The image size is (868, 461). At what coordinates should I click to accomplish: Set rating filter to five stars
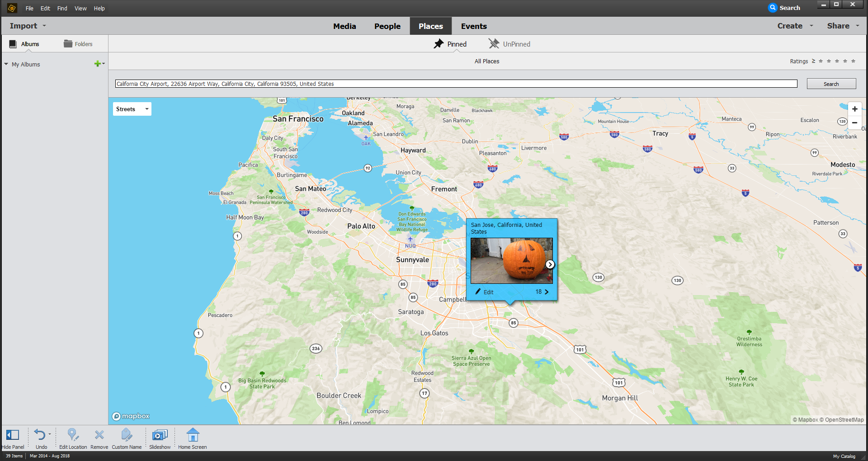(x=853, y=61)
